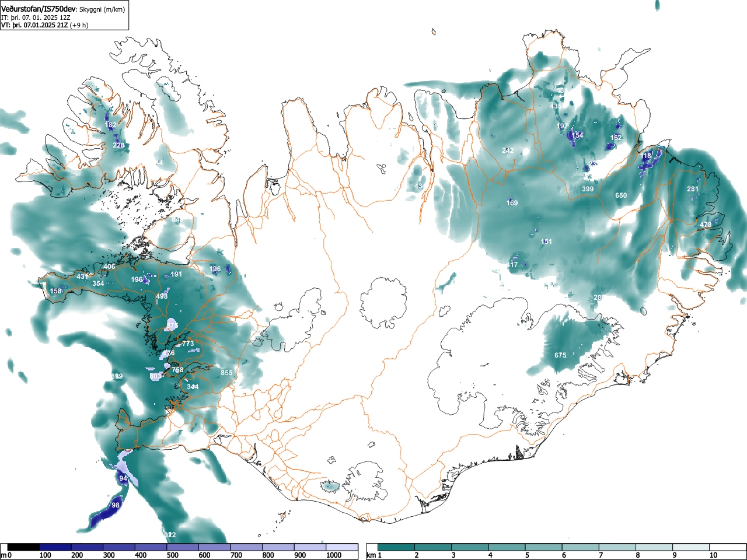
Task: Click the 500 label in the meters legend
Action: (172, 555)
